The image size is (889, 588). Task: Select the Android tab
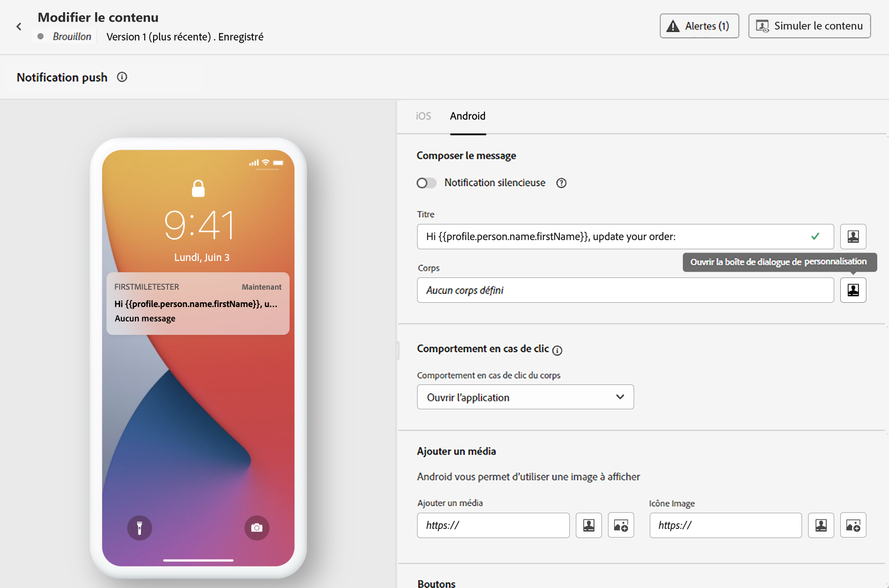click(x=468, y=116)
